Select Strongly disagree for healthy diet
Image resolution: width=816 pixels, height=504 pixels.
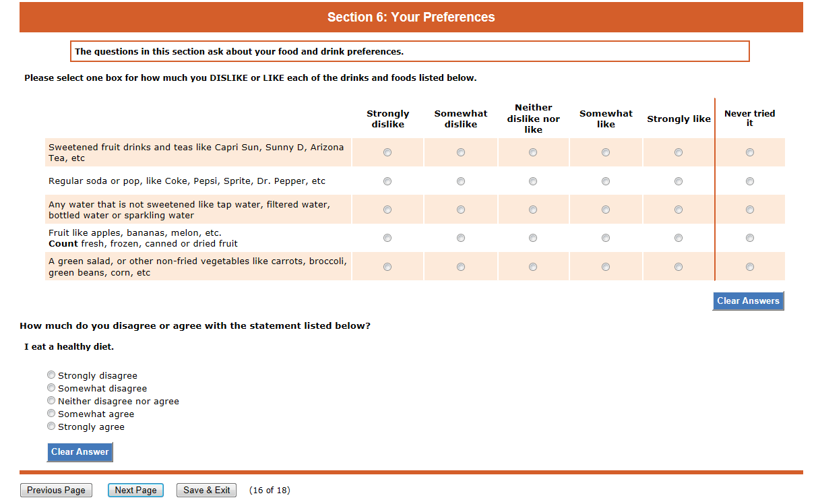click(51, 375)
